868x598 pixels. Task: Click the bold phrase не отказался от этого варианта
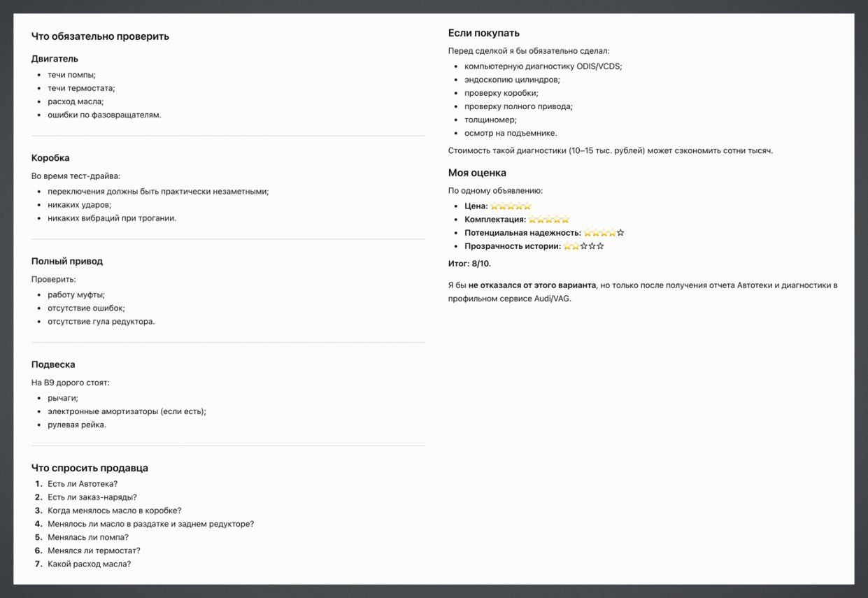pos(532,285)
